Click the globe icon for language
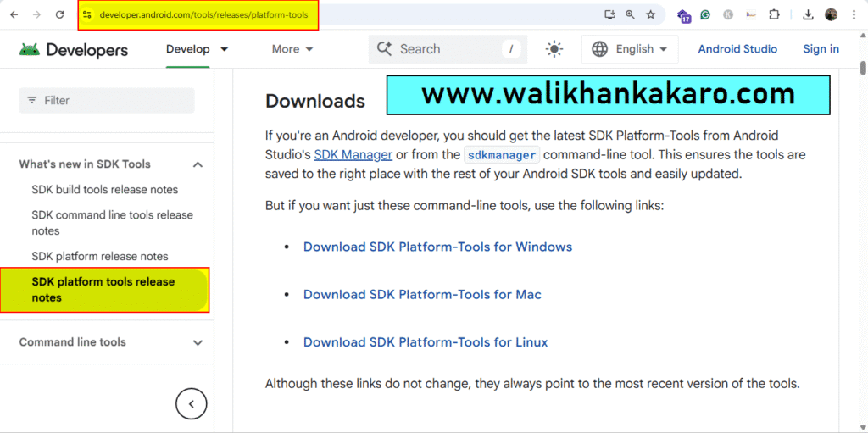 [x=599, y=49]
